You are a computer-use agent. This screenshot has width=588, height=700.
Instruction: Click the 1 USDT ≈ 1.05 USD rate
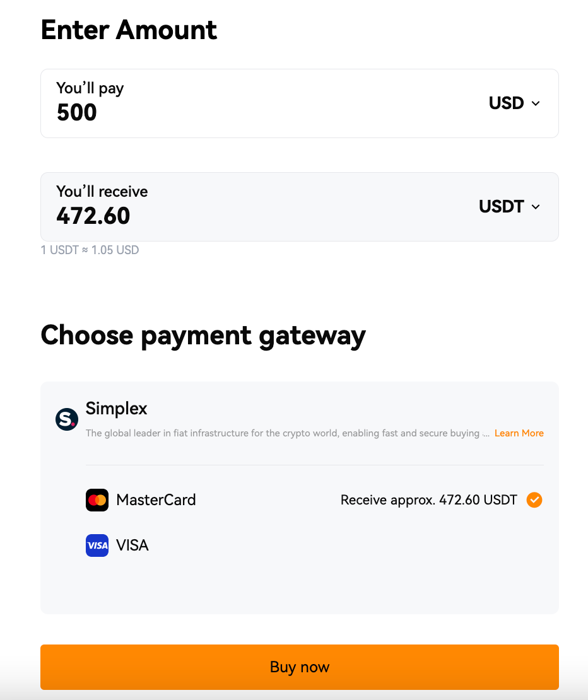[x=90, y=250]
